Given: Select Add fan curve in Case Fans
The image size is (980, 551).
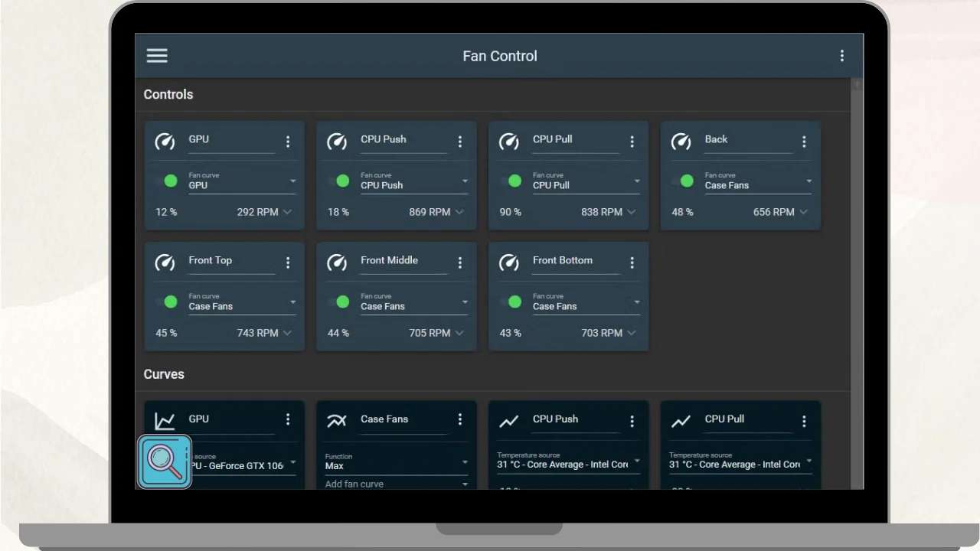Looking at the screenshot, I should (396, 484).
